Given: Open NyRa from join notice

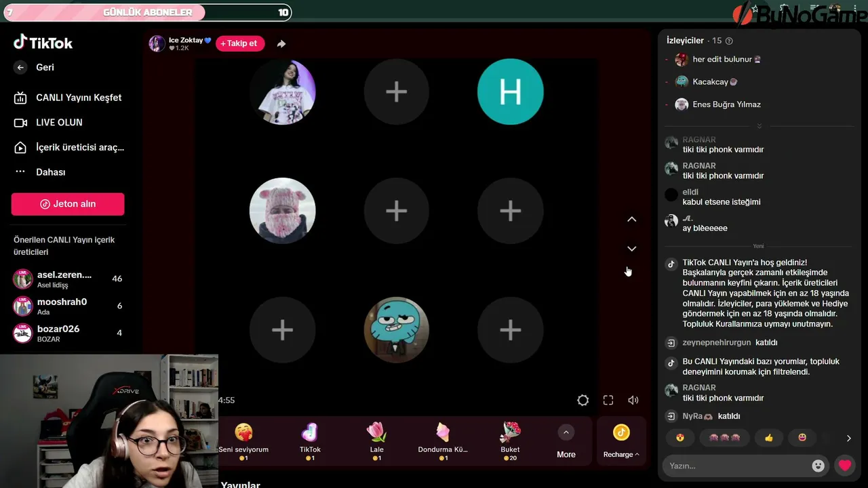Looking at the screenshot, I should pyautogui.click(x=698, y=416).
